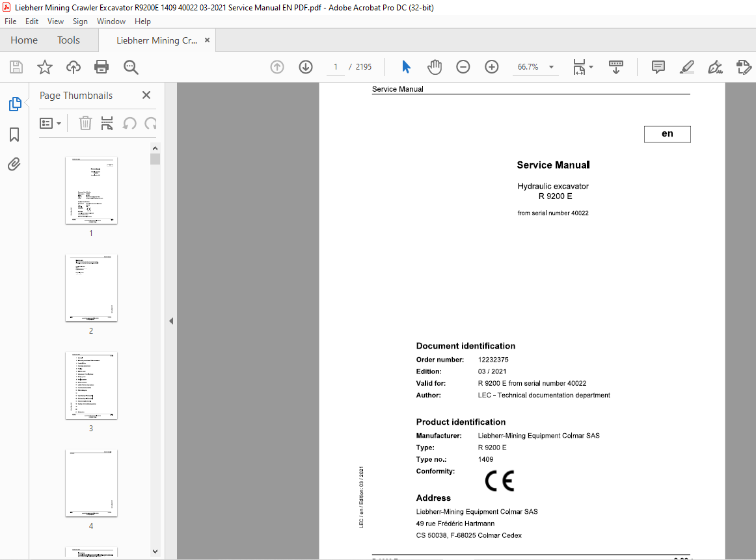This screenshot has height=560, width=756.
Task: Close the Page Thumbnails panel
Action: [146, 95]
